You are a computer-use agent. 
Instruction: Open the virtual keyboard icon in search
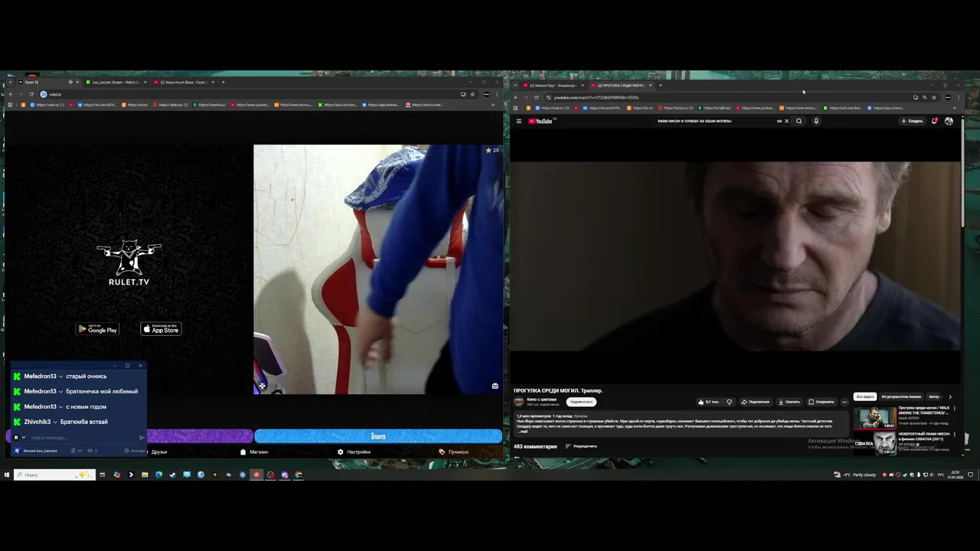click(779, 121)
